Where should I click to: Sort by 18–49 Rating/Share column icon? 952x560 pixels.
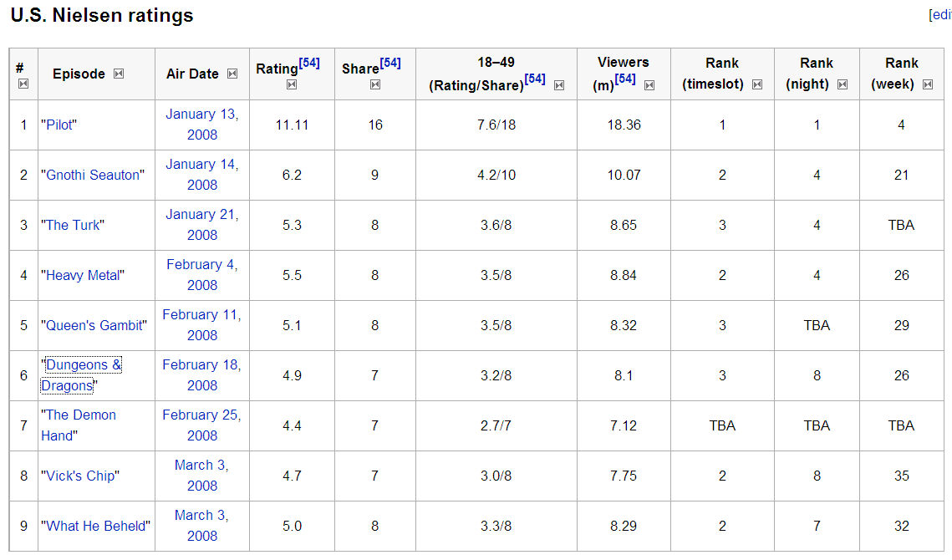click(559, 85)
